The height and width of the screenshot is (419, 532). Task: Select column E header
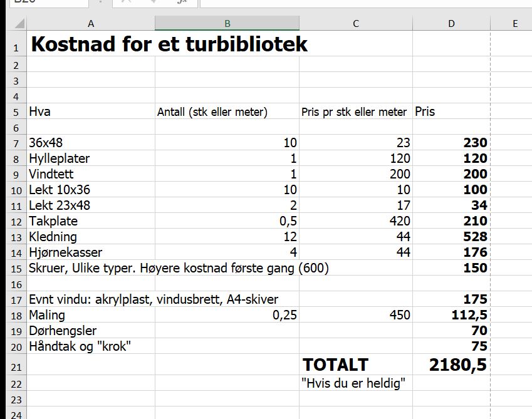(x=515, y=23)
